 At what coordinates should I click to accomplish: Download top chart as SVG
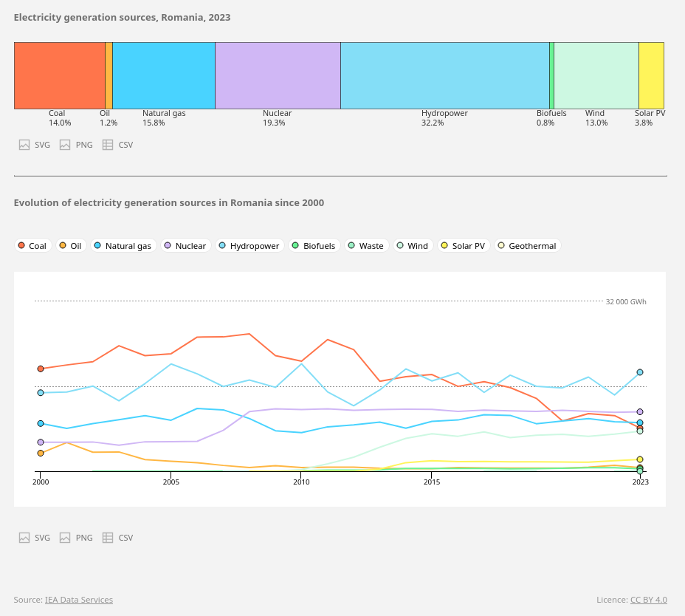tap(35, 145)
